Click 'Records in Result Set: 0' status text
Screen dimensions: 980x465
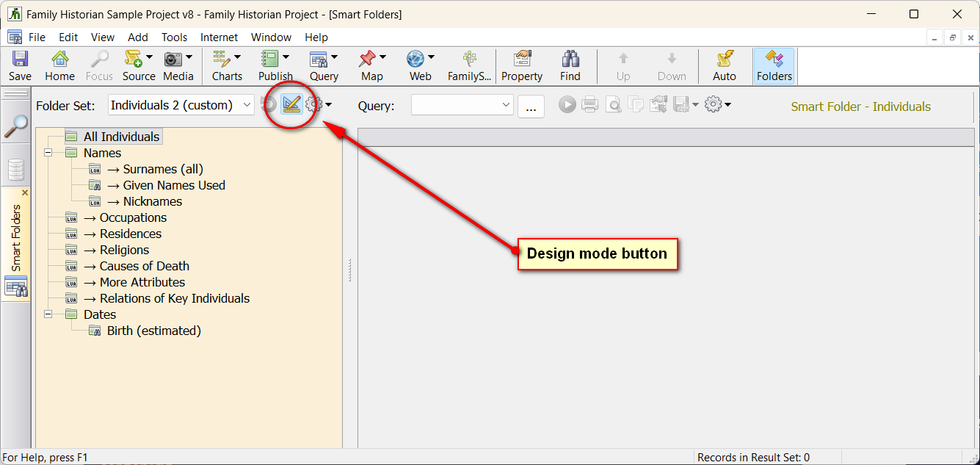point(753,458)
